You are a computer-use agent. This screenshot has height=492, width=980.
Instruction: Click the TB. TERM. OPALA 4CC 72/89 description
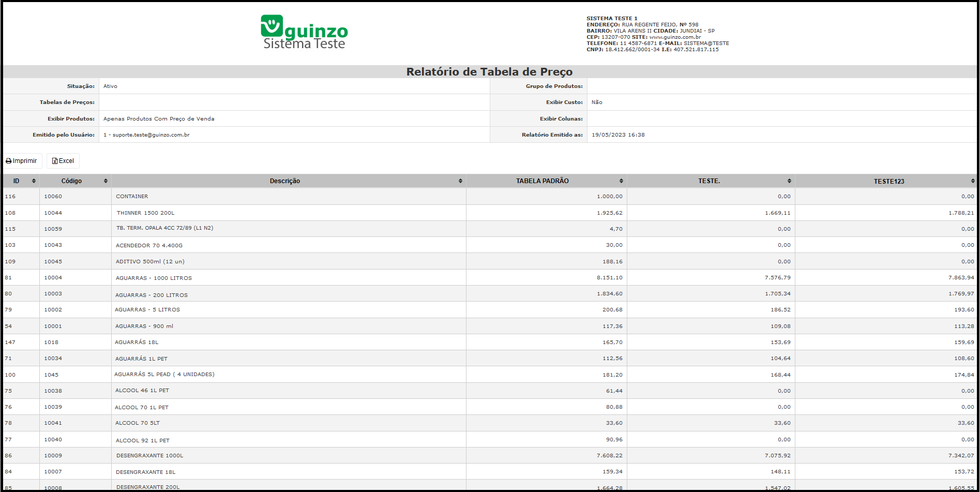pyautogui.click(x=164, y=228)
